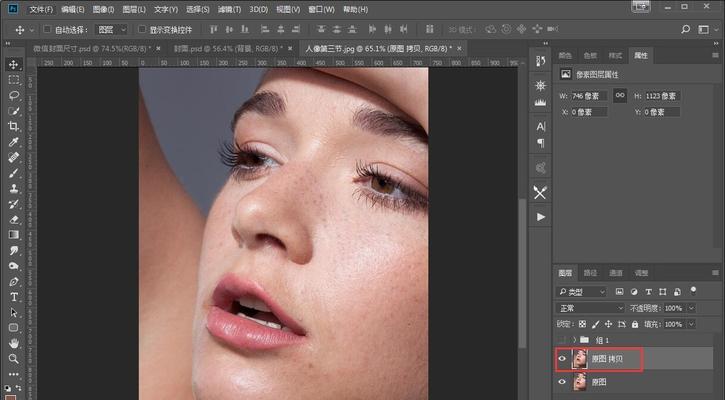Select the Horizontal Type tool
This screenshot has height=400, width=725.
point(13,297)
